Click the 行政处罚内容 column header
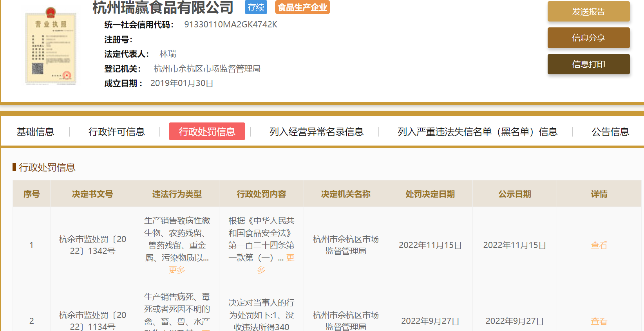Screen dimensions: 644x331 click(261, 194)
